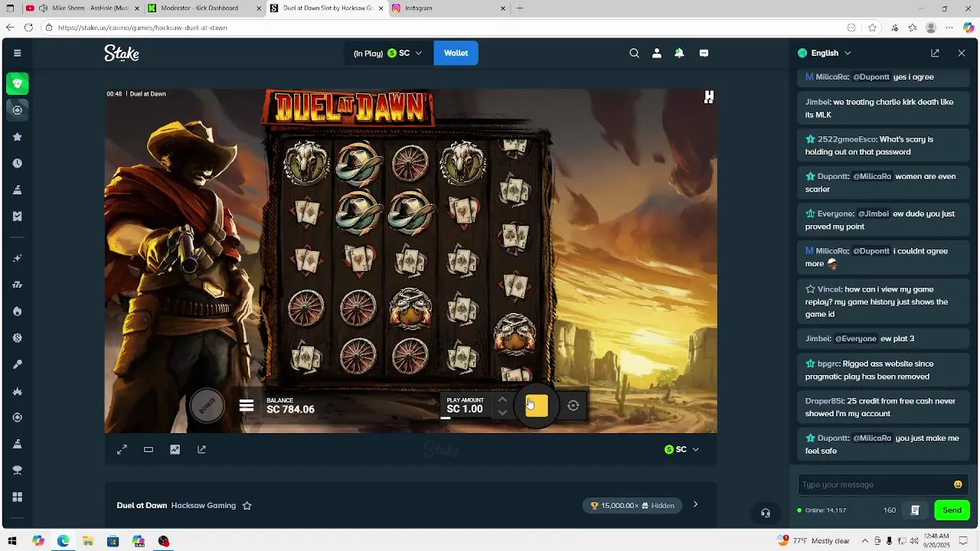980x551 pixels.
Task: Open the notifications bell in header
Action: point(679,53)
